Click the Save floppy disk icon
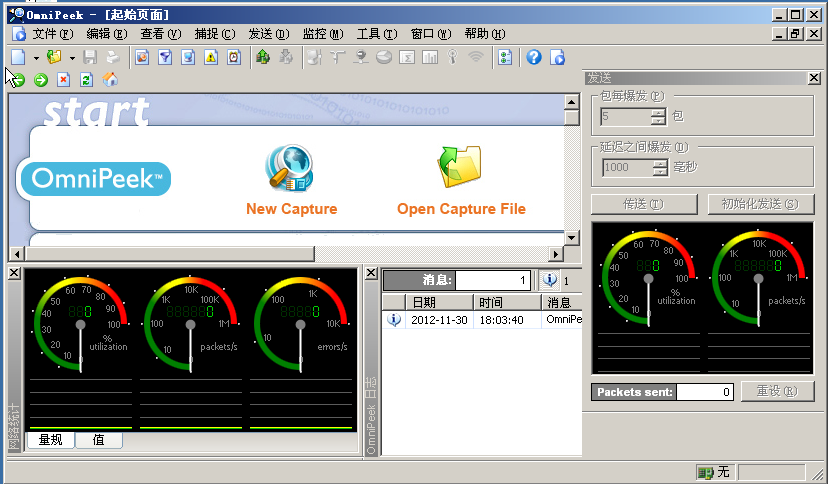The image size is (828, 484). point(90,57)
